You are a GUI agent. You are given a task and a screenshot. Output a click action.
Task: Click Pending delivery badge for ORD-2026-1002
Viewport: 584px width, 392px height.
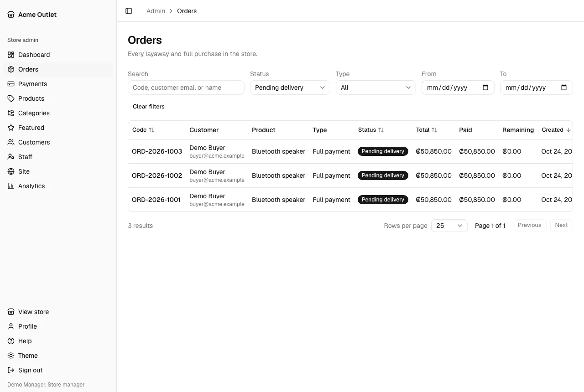383,175
